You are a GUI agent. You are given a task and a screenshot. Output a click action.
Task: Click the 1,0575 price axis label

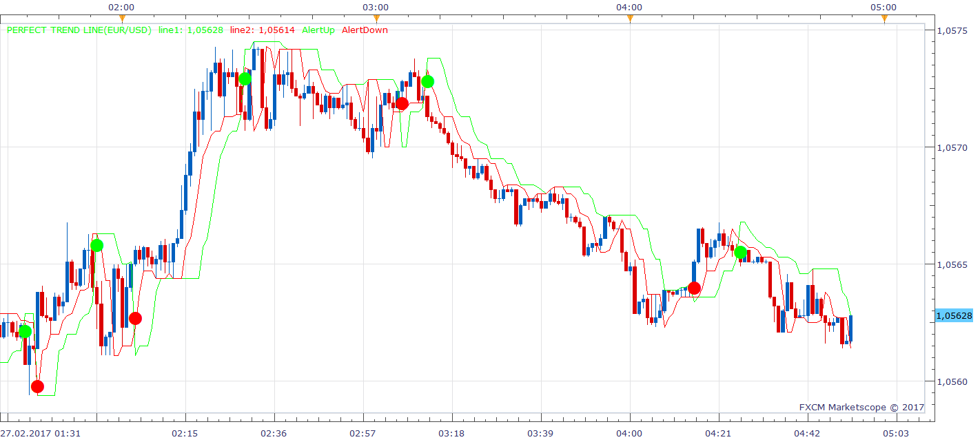(x=953, y=30)
